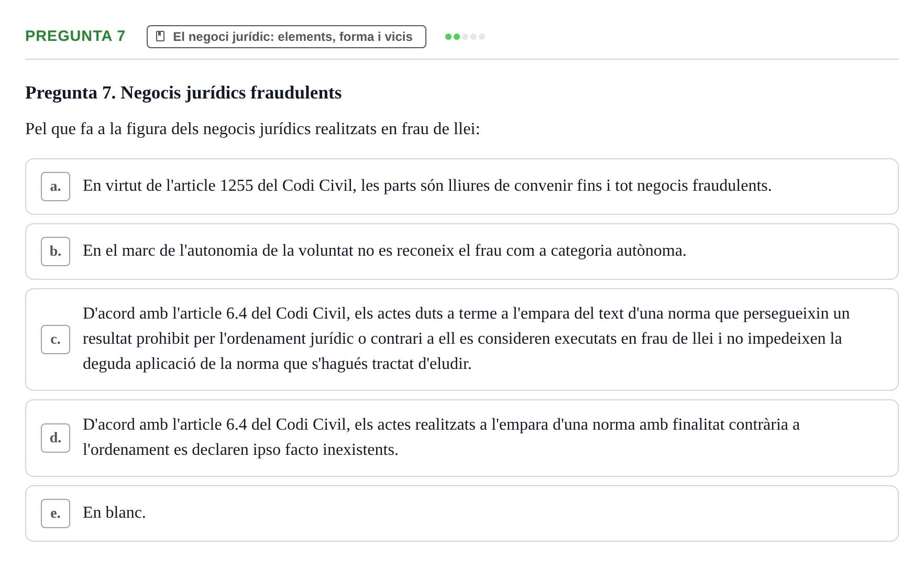Screen dimensions: 924x568
Task: Choose answer c citing article 6.4 frau de llei
Action: 461,340
